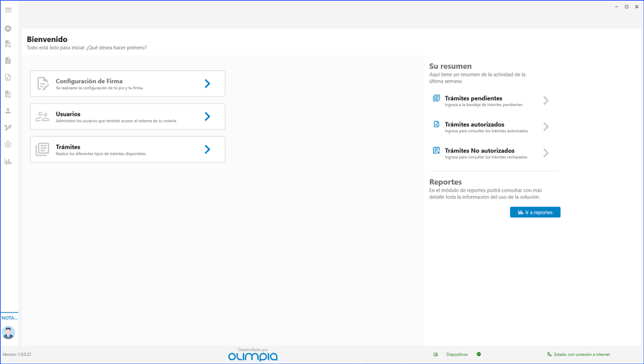Click Dispositivos text in status bar

click(x=457, y=354)
